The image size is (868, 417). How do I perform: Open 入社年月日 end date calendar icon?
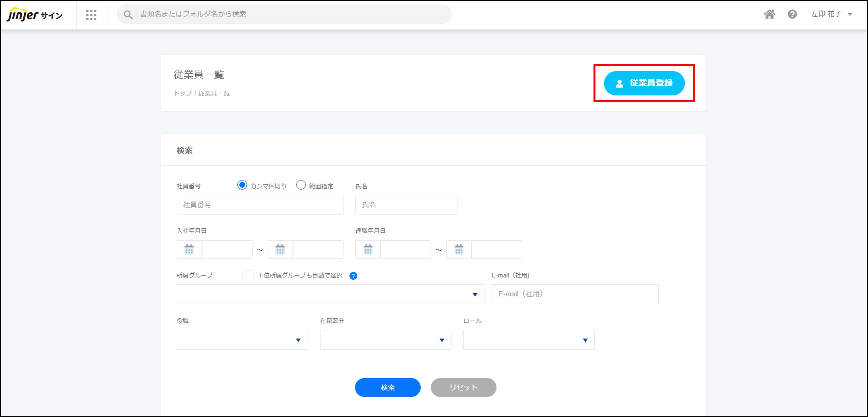tap(280, 249)
